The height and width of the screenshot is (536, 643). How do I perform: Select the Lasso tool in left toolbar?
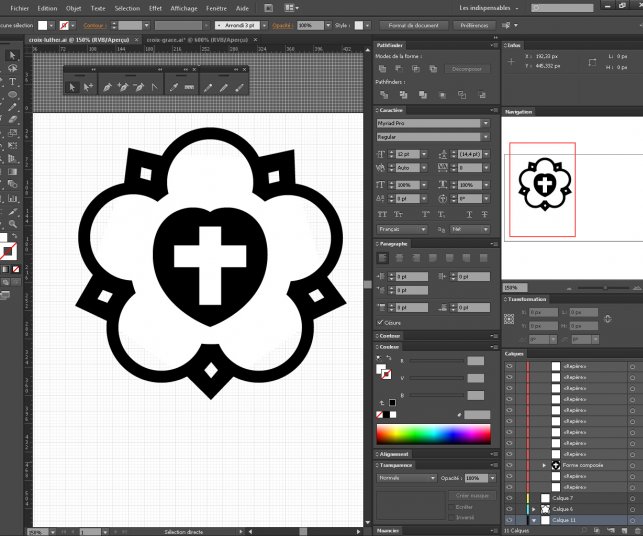click(x=12, y=68)
